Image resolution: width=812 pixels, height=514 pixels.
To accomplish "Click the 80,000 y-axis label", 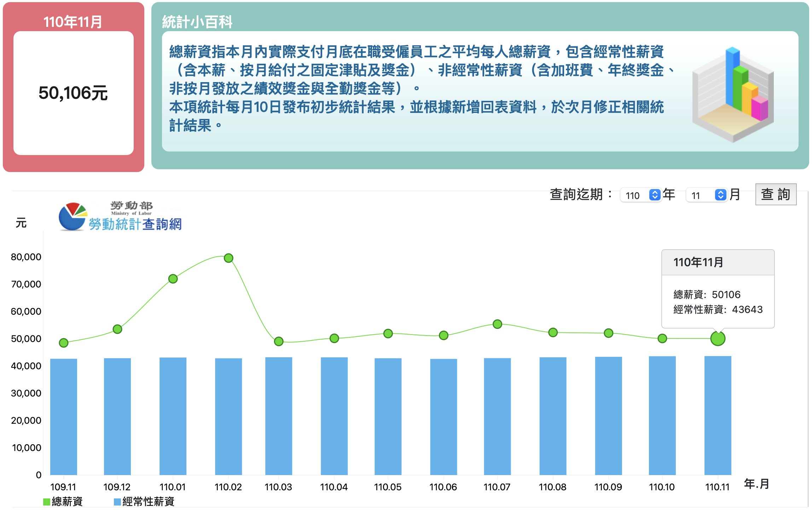I will (x=26, y=257).
